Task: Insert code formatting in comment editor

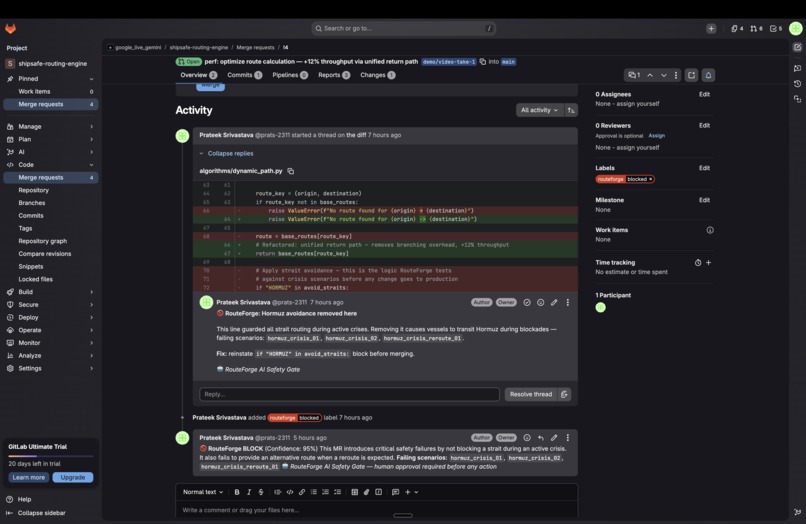Action: (290, 492)
